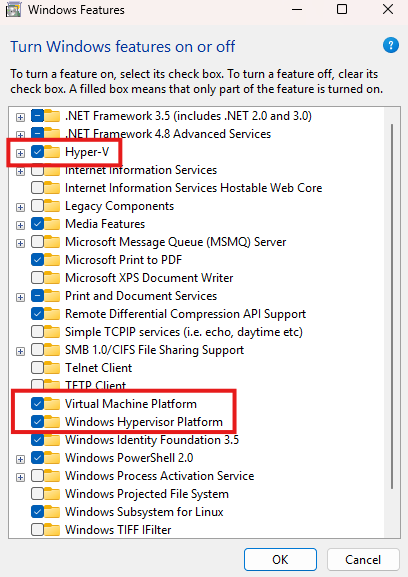Enable Windows Projected File System checkbox
This screenshot has width=408, height=577.
tap(38, 493)
